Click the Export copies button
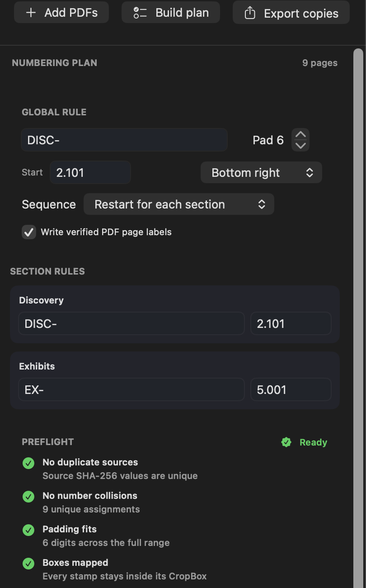This screenshot has height=588, width=366. 291,13
